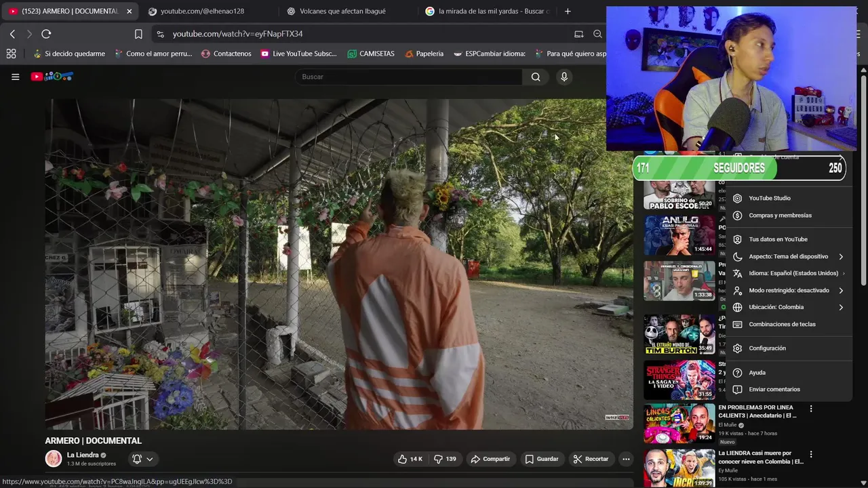The width and height of the screenshot is (868, 488).
Task: Switch to la mirada de las mil yardas tab
Action: pyautogui.click(x=488, y=11)
